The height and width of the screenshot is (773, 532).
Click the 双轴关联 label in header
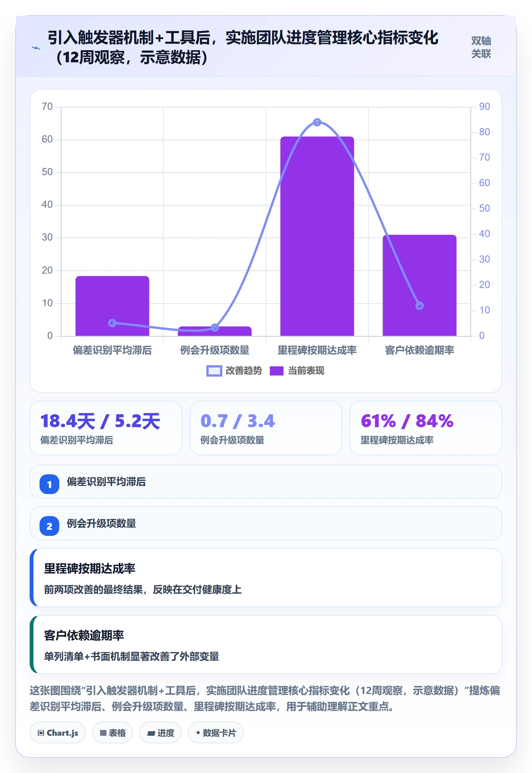coord(481,48)
